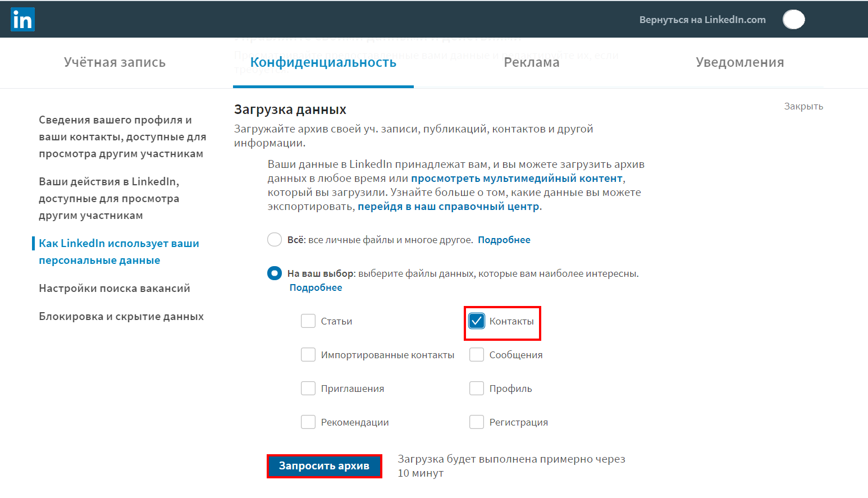Tick the Сообщения checkbox
The height and width of the screenshot is (498, 868).
point(477,355)
